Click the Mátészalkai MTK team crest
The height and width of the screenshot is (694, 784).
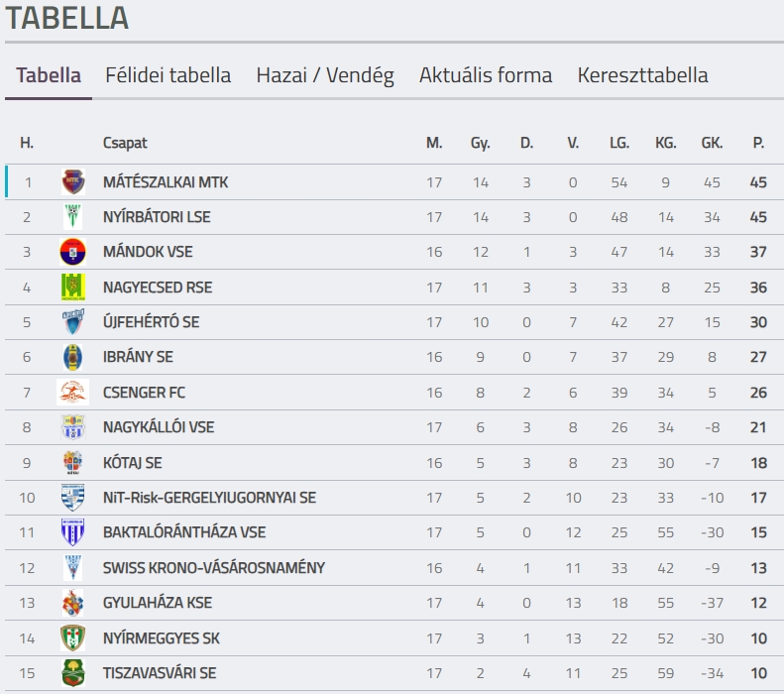pos(73,182)
